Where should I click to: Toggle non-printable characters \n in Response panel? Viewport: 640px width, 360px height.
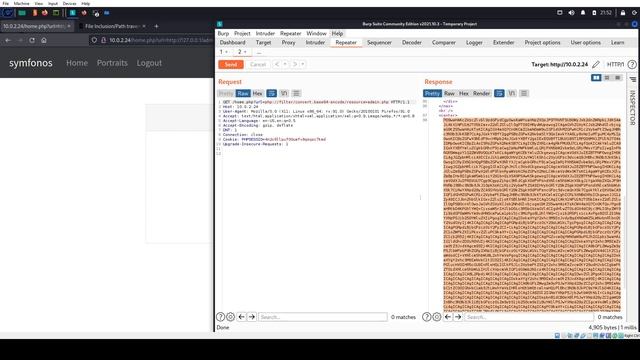(512, 93)
